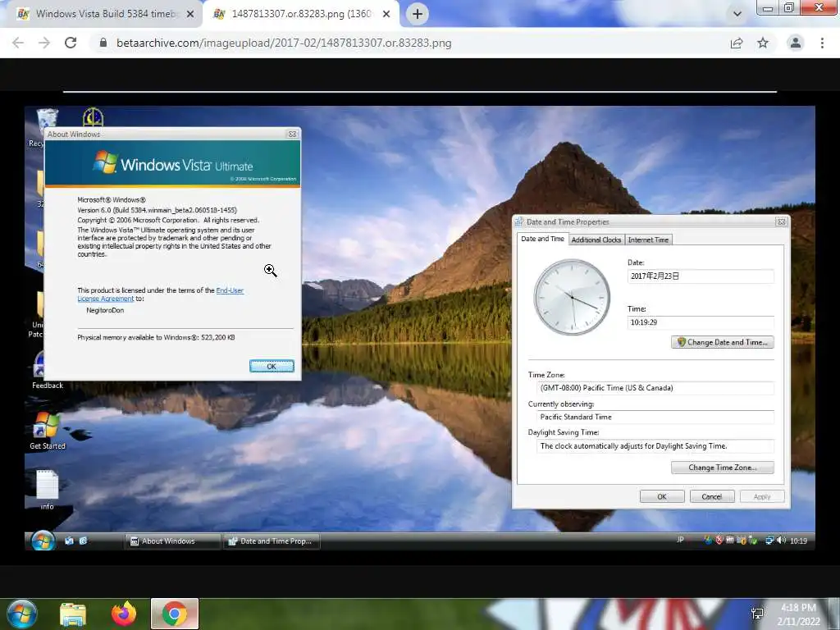Activate Chrome in the taskbar

[x=174, y=614]
